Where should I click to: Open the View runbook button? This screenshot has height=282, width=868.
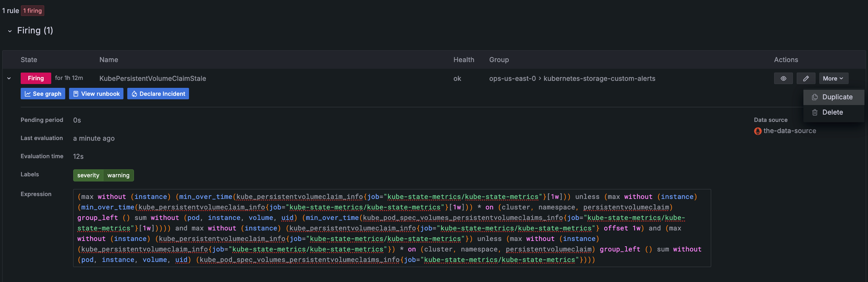(96, 94)
